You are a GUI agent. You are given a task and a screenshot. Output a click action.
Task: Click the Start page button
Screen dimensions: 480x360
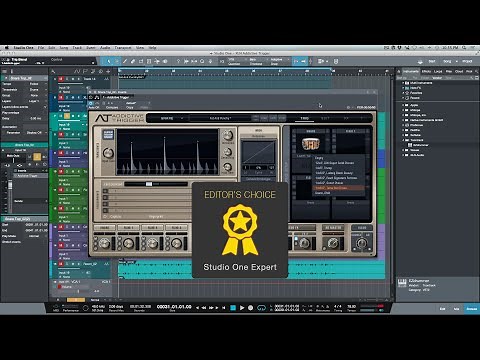tap(432, 61)
